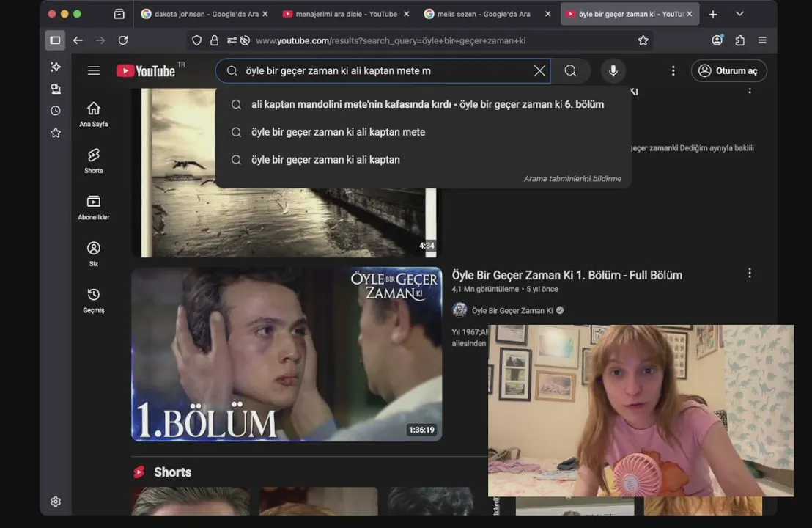Open Siz in the YouTube sidebar
812x528 pixels.
94,254
